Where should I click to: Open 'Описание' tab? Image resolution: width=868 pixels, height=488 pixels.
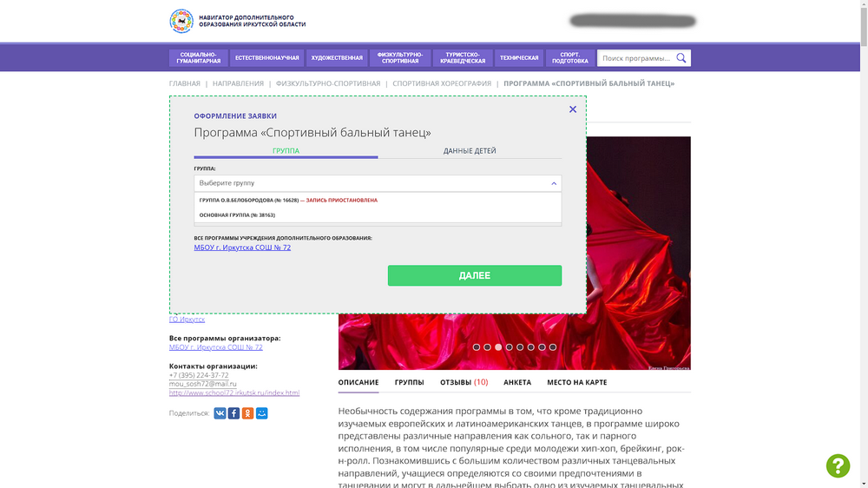point(358,382)
